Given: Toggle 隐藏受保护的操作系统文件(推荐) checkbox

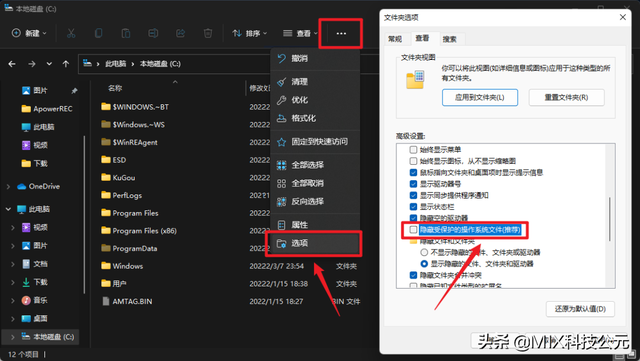Looking at the screenshot, I should pos(413,230).
